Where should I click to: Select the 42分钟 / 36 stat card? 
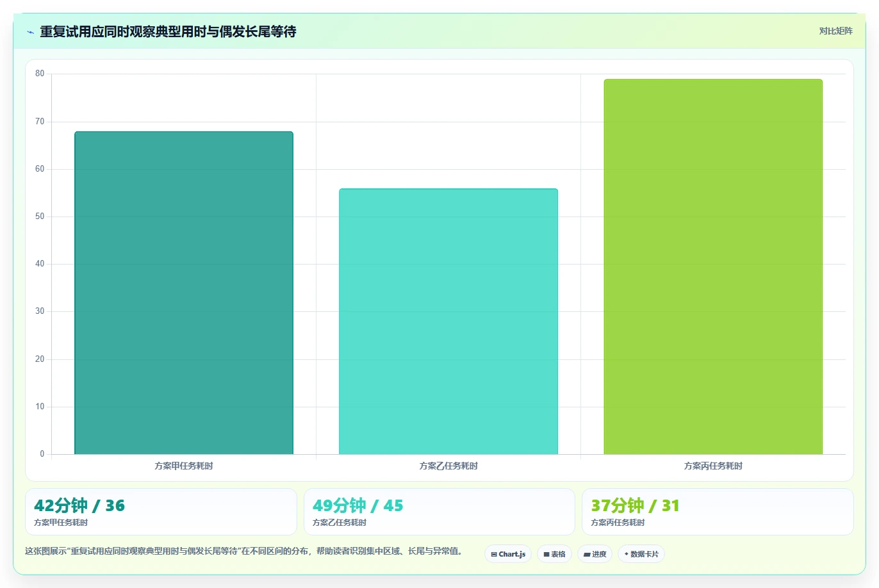161,512
